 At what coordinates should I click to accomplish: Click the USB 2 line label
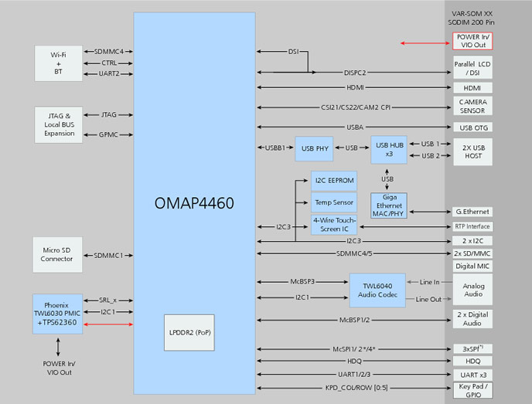pos(430,156)
